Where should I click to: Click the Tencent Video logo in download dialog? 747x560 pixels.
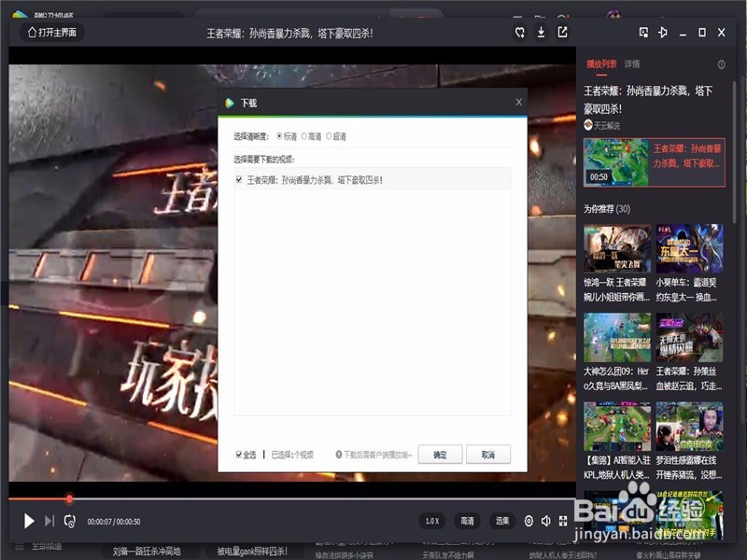(x=230, y=103)
